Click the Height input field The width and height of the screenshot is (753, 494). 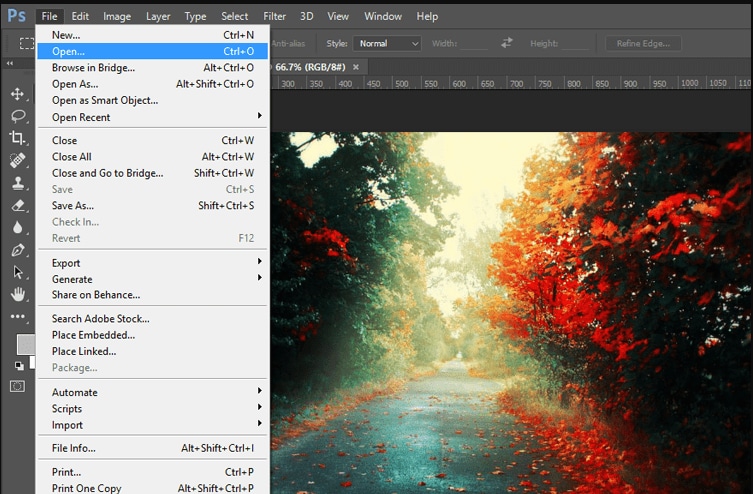tap(575, 44)
